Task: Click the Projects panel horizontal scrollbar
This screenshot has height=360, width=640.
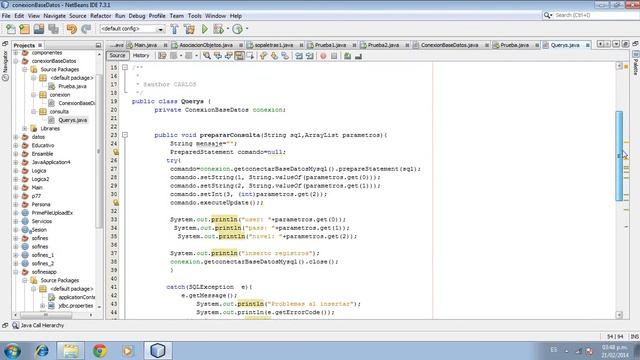Action: click(x=46, y=315)
